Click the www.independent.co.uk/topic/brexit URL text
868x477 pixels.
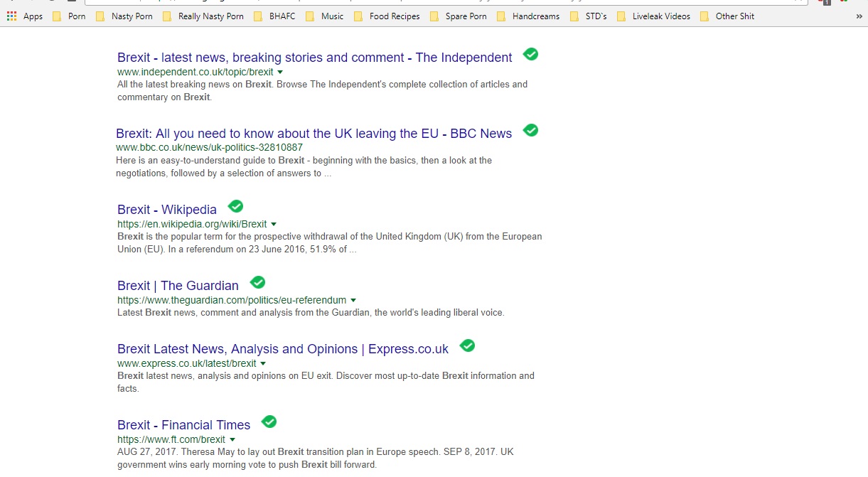coord(195,73)
